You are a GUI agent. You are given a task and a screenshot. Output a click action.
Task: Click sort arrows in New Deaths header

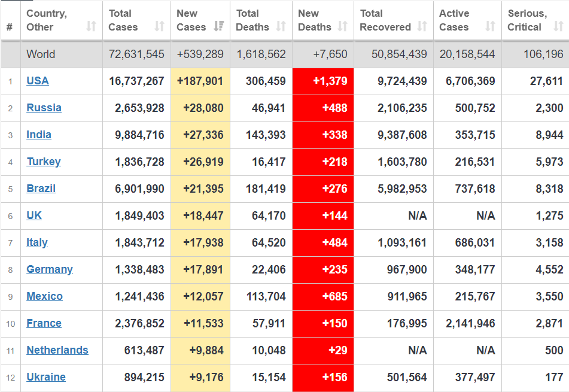click(342, 26)
